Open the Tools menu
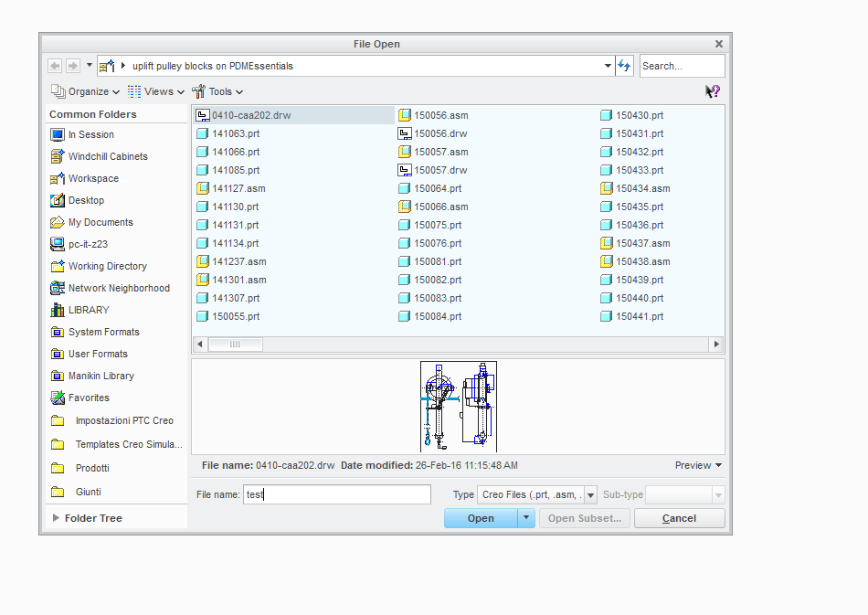Screen dimensions: 868x615 pos(217,91)
